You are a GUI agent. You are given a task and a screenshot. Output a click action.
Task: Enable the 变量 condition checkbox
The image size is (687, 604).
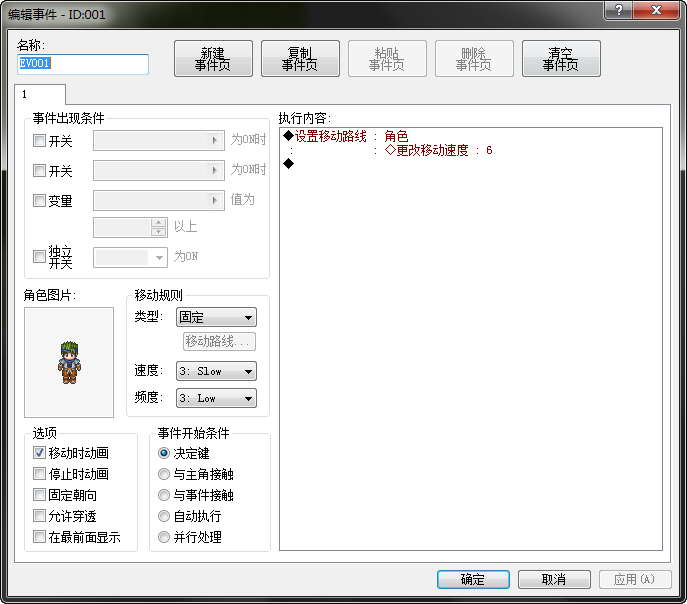(x=39, y=201)
